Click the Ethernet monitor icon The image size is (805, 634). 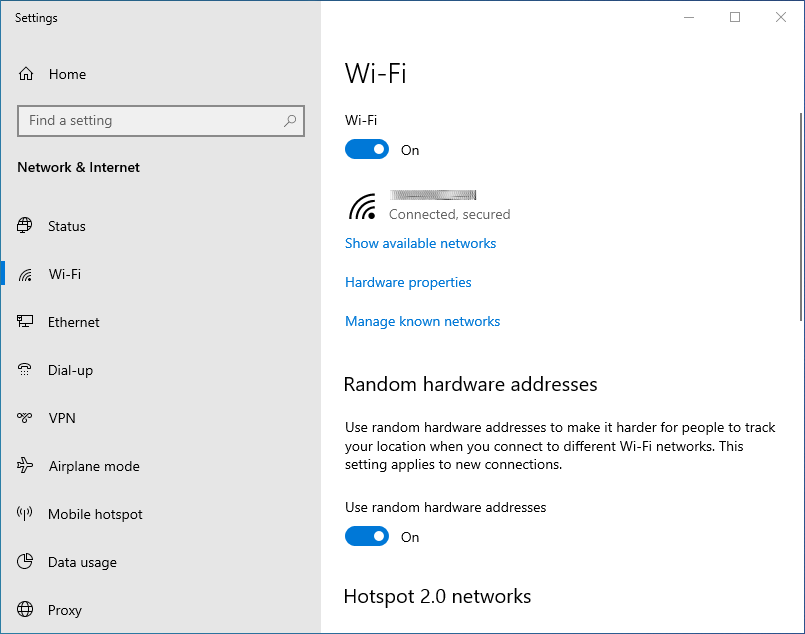25,322
